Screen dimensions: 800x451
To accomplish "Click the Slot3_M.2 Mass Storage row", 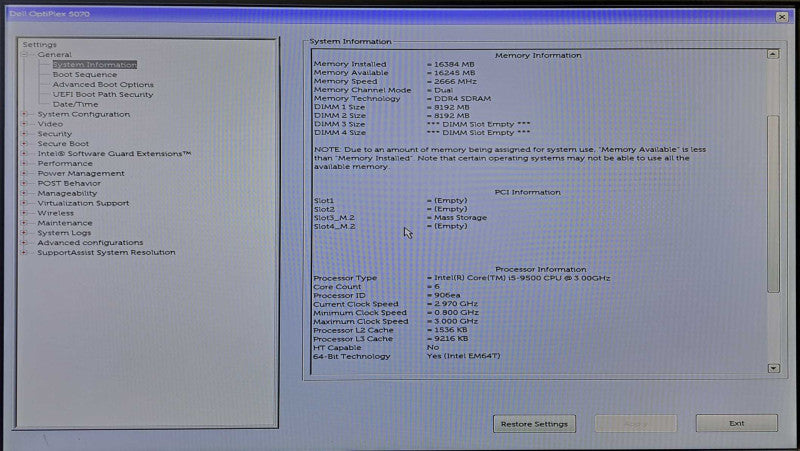I will 401,217.
